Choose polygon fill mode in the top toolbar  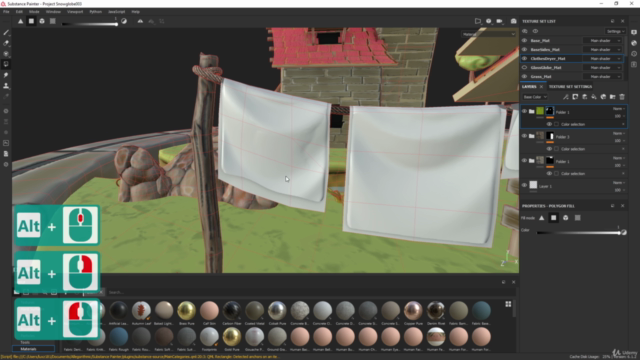point(31,21)
